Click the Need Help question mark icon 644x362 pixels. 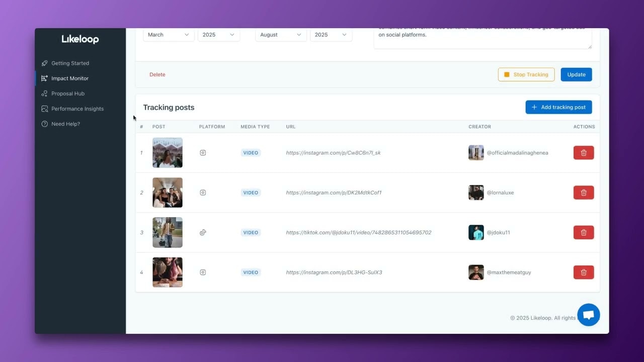pyautogui.click(x=45, y=124)
